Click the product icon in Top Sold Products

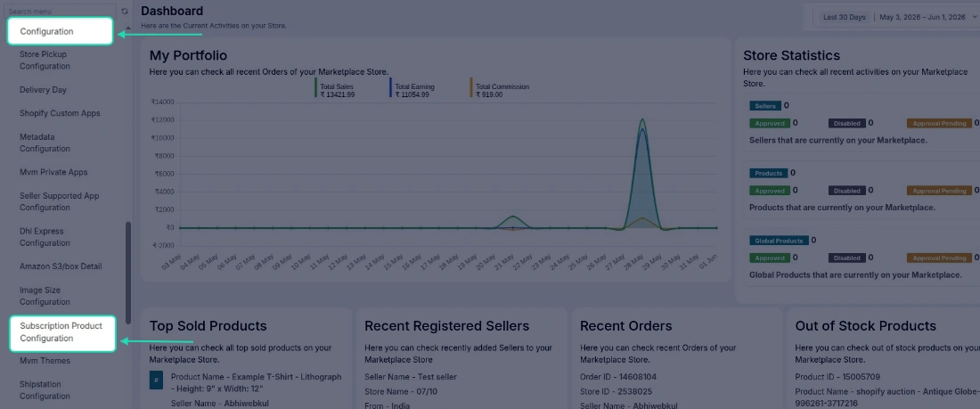coord(156,380)
